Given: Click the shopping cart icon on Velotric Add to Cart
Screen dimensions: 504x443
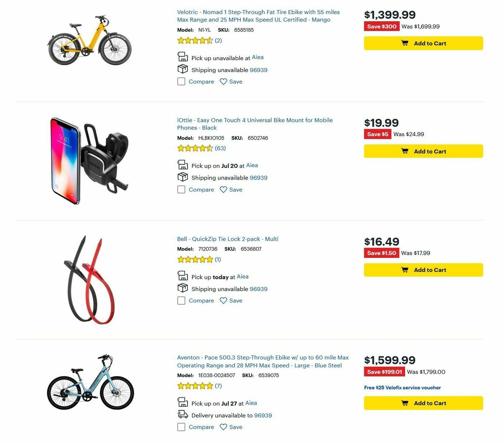Looking at the screenshot, I should tap(404, 43).
